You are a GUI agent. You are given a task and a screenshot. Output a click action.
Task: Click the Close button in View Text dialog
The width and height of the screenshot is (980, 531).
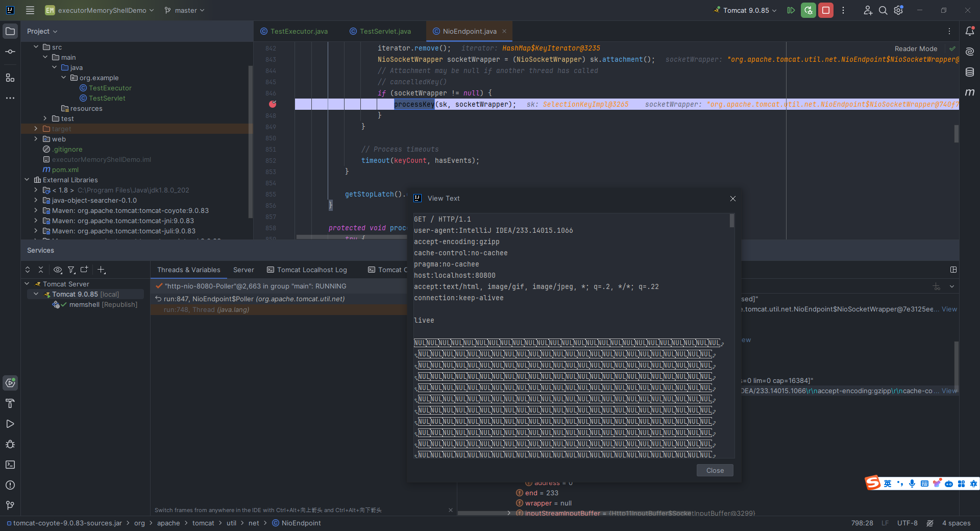coord(715,470)
